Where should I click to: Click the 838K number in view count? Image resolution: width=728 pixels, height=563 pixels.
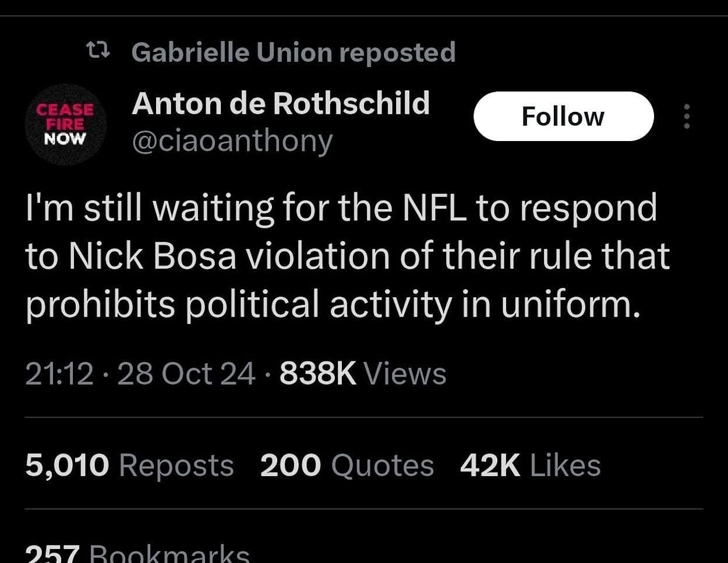pos(317,374)
